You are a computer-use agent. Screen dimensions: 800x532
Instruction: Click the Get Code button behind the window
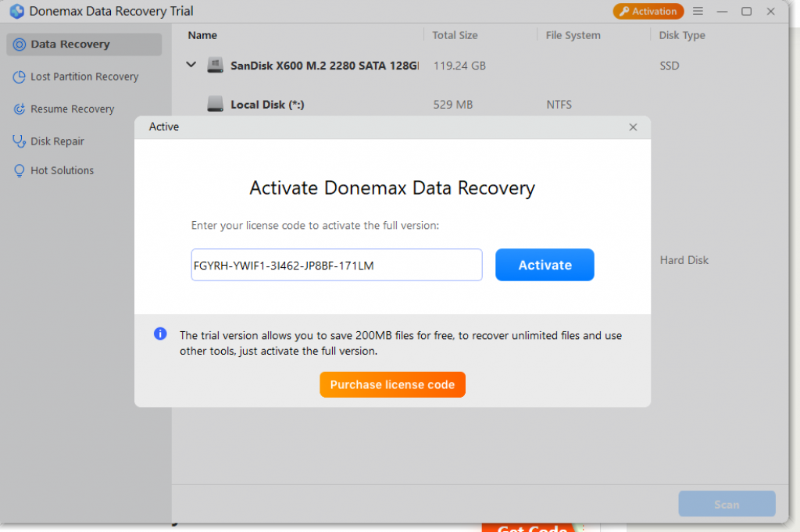[x=532, y=528]
